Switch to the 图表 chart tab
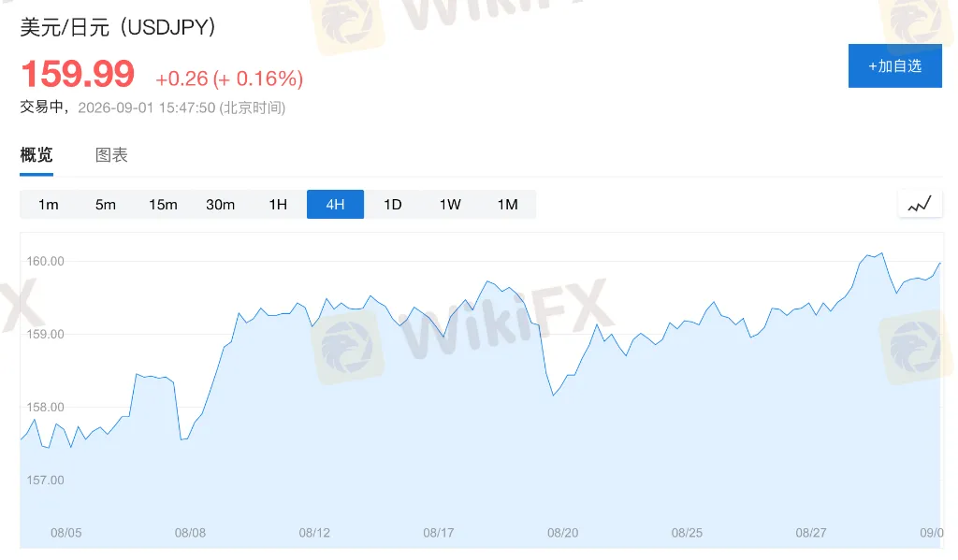 [x=111, y=155]
